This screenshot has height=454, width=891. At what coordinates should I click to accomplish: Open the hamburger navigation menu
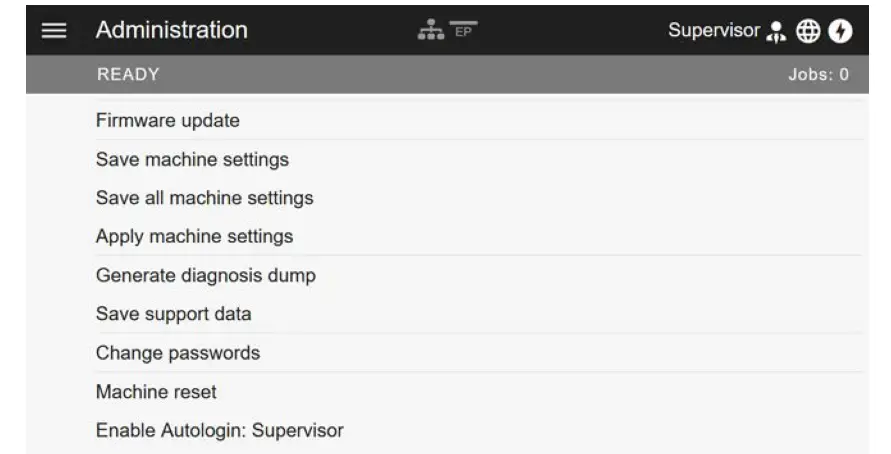54,31
